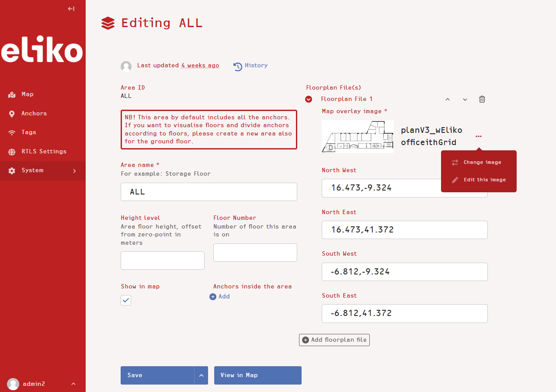Delete Floorplan File 1 with trash icon

tap(482, 99)
